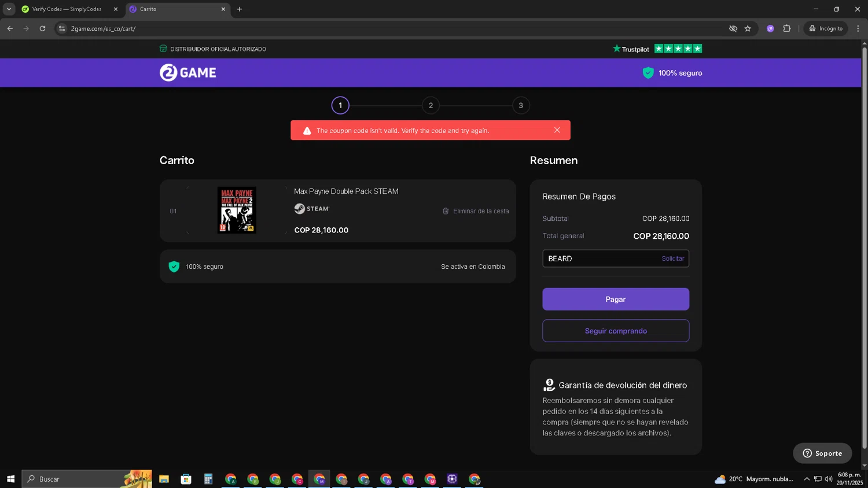This screenshot has height=488, width=868.
Task: Click the crossed-eye tracking protection icon
Action: coord(733,28)
